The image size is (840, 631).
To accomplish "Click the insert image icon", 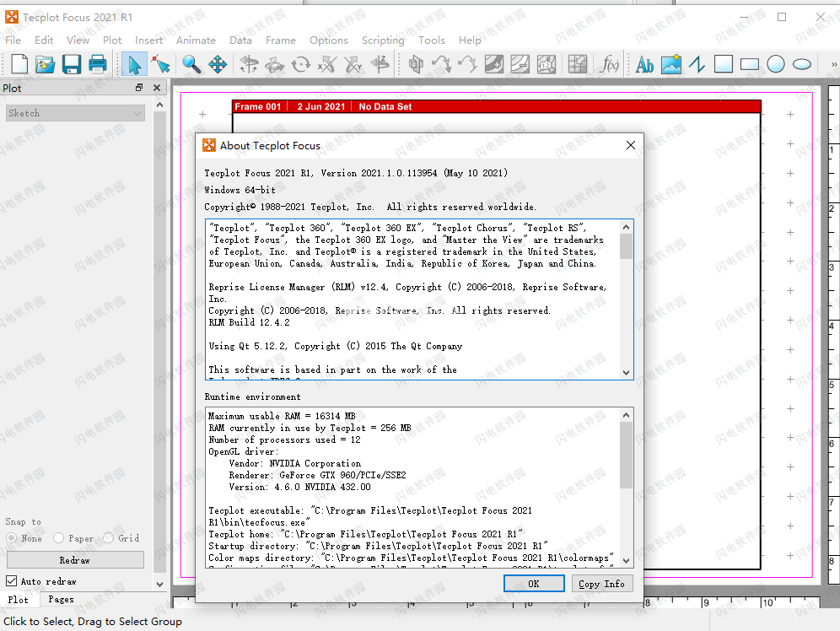I will (670, 64).
